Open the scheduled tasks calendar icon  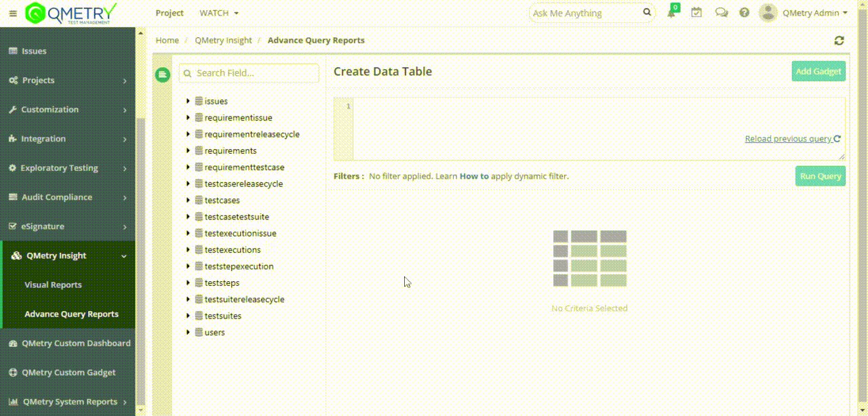click(696, 12)
